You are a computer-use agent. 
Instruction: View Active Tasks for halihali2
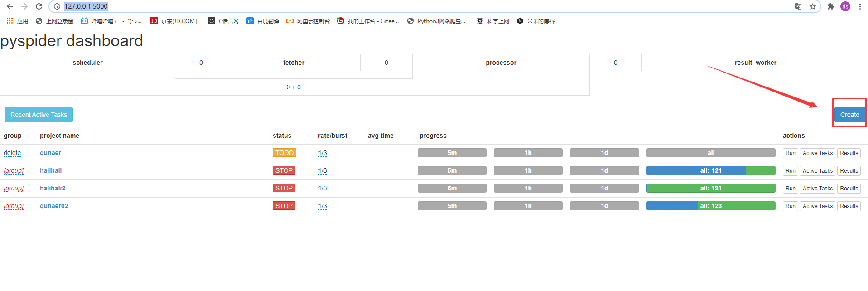point(818,189)
